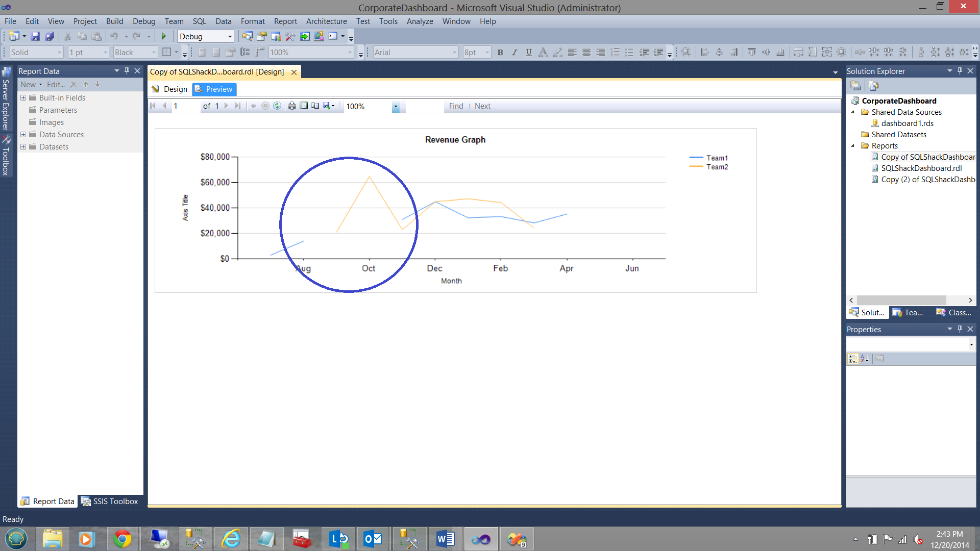Screen dimensions: 980x551
Task: Click the Solution Explorer horizontal scrollbar
Action: [x=901, y=300]
